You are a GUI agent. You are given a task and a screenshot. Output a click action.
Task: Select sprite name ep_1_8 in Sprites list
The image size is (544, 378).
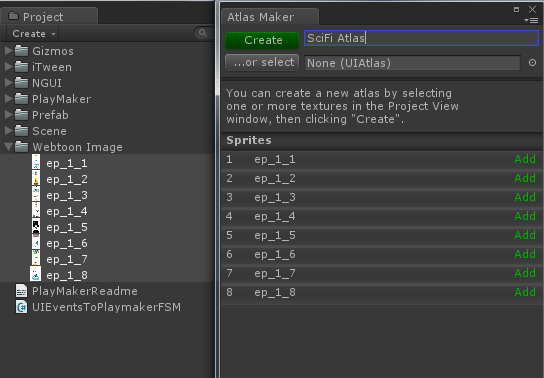pyautogui.click(x=275, y=293)
